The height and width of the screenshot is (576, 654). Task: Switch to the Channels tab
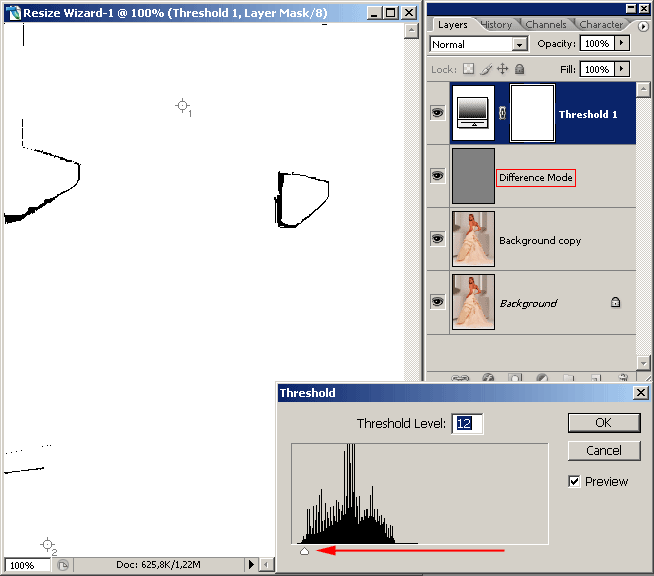(545, 24)
